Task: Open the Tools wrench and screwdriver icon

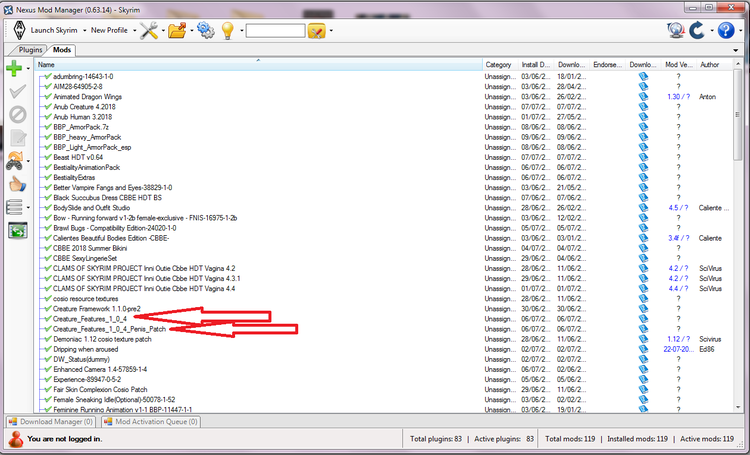Action: [x=149, y=30]
